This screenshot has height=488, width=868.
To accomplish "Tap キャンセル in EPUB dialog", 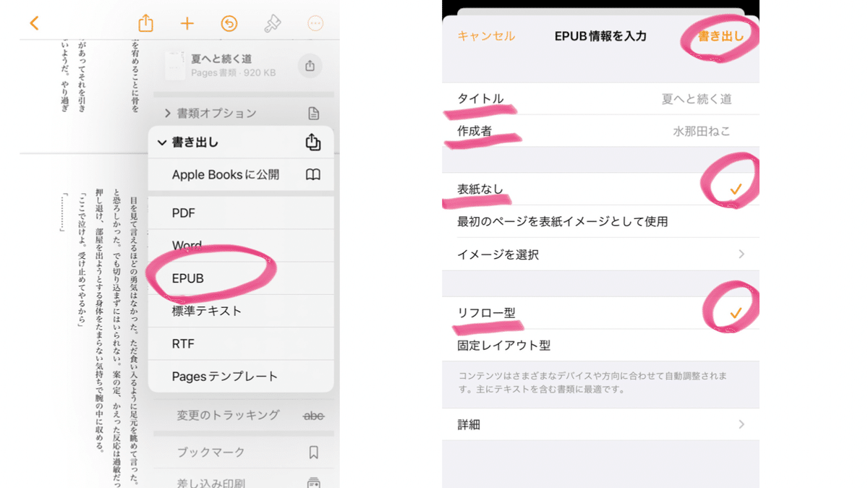I will pyautogui.click(x=486, y=36).
